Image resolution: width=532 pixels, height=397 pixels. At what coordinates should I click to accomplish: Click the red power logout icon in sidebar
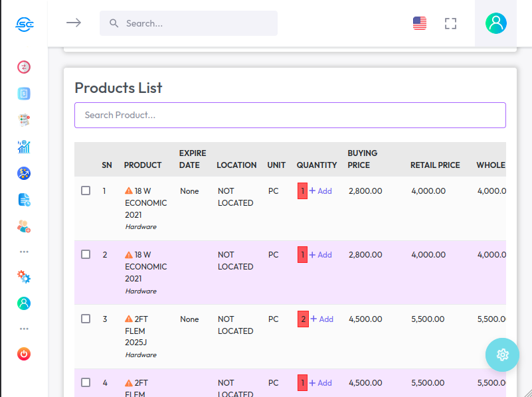click(24, 354)
